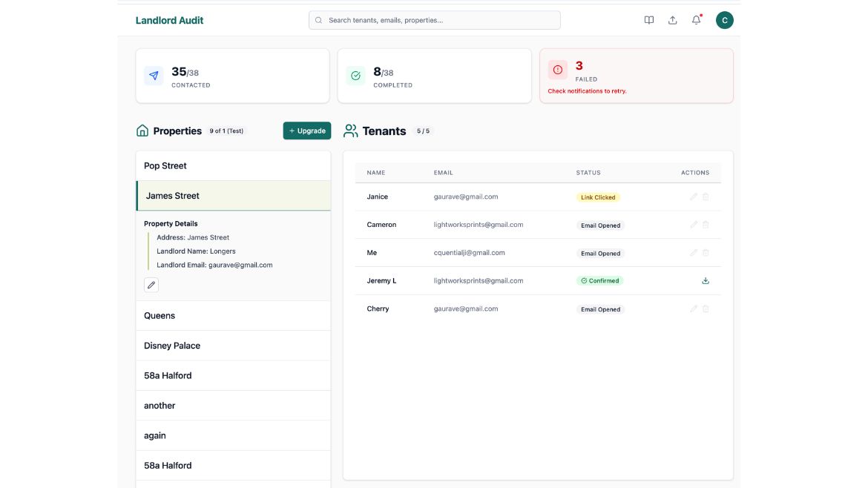Edit tenant Cameron's row

pyautogui.click(x=694, y=225)
